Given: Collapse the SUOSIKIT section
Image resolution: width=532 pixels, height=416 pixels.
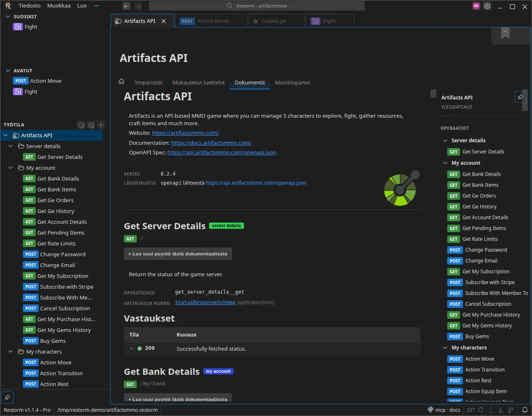Looking at the screenshot, I should point(7,17).
